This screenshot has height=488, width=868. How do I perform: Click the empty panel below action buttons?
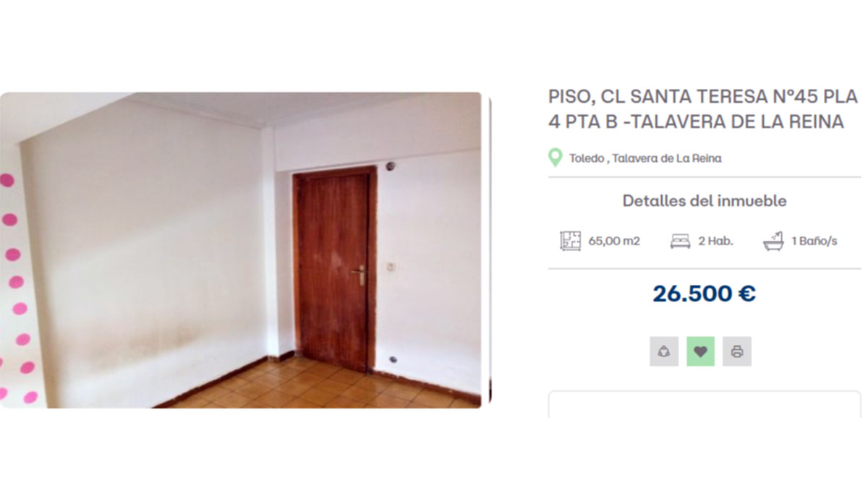[705, 405]
